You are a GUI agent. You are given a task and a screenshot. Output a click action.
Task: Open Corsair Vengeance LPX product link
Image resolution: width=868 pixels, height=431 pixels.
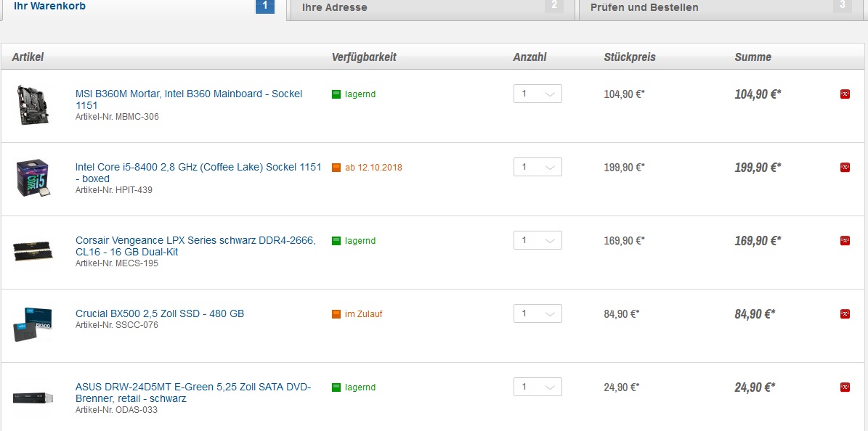(195, 246)
